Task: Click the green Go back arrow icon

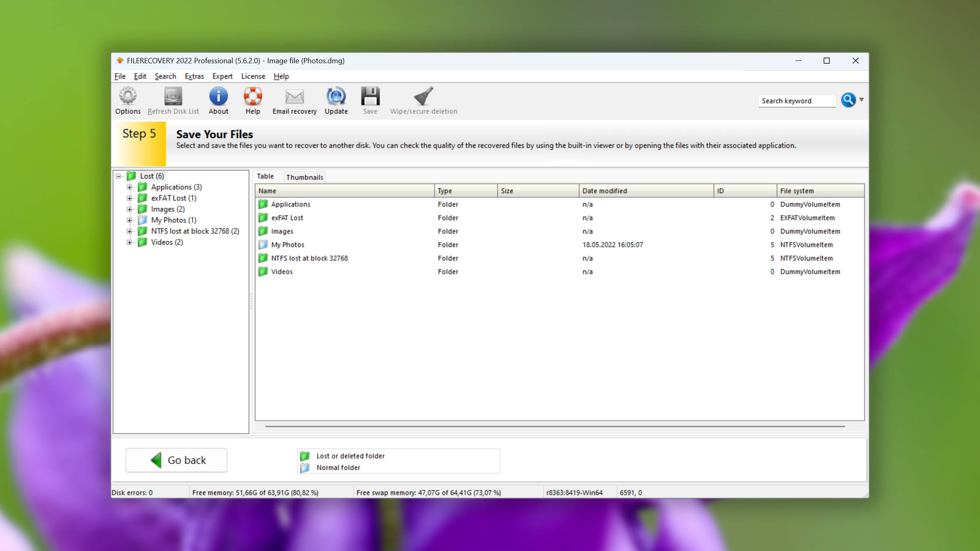Action: coord(156,460)
